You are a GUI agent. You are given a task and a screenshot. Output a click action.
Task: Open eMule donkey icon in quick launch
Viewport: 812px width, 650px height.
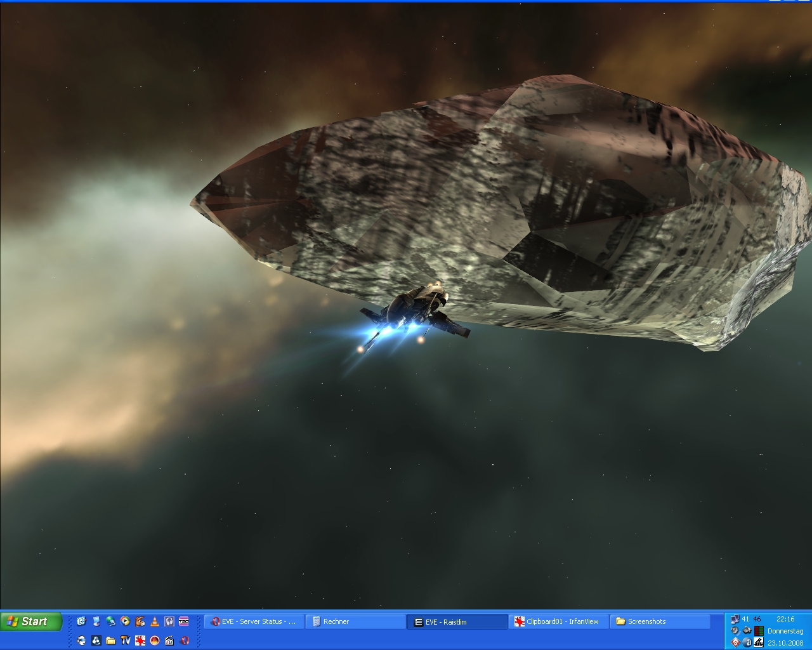point(140,621)
